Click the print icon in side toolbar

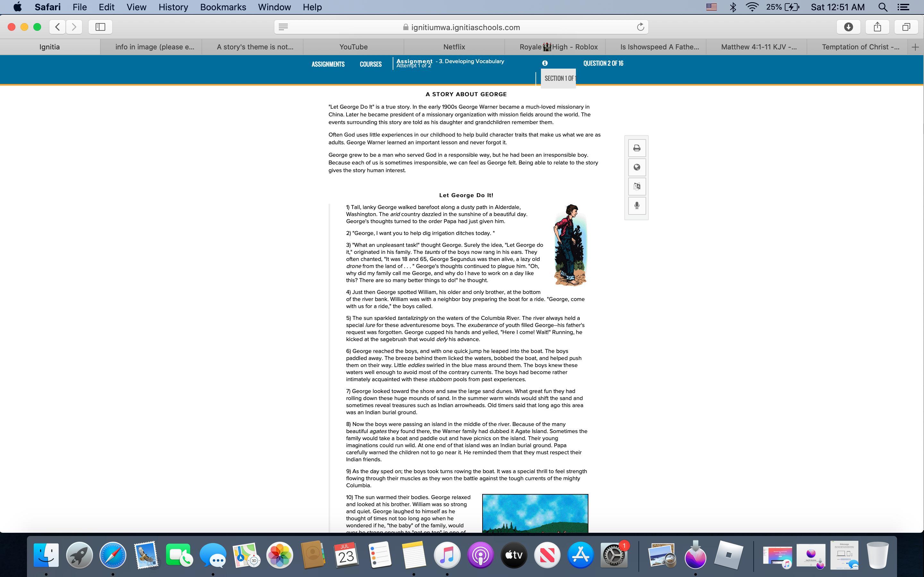click(x=637, y=148)
